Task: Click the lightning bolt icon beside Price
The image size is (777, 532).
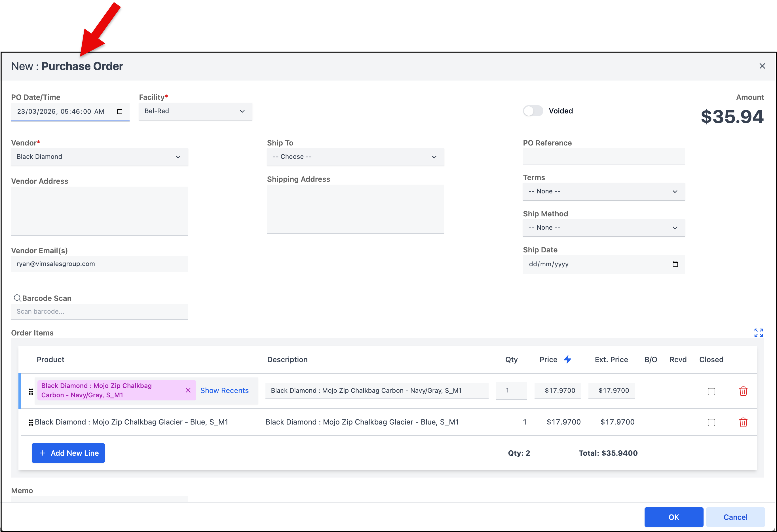Action: coord(567,360)
